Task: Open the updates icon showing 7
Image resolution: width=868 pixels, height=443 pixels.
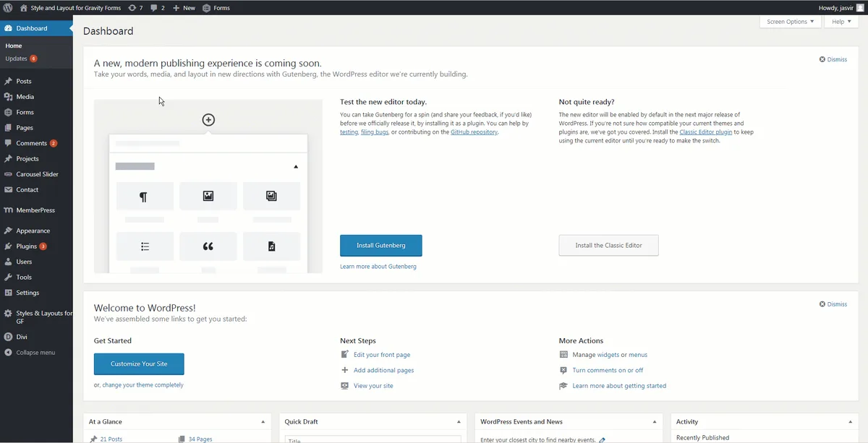Action: pyautogui.click(x=132, y=7)
